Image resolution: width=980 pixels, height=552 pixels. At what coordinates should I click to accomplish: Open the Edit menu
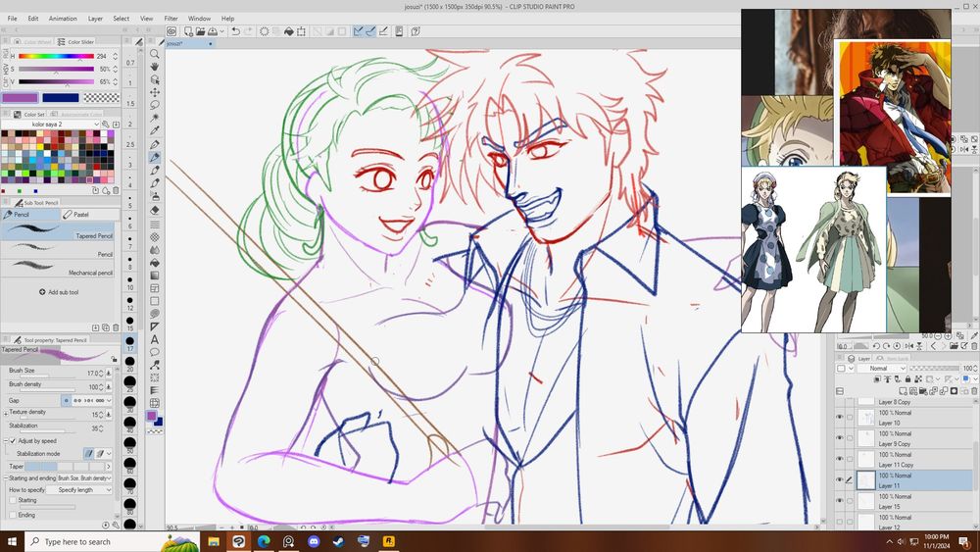pyautogui.click(x=33, y=18)
